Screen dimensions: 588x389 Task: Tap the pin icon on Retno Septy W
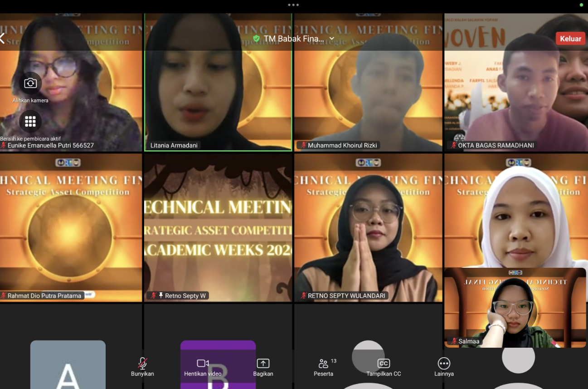pyautogui.click(x=160, y=295)
